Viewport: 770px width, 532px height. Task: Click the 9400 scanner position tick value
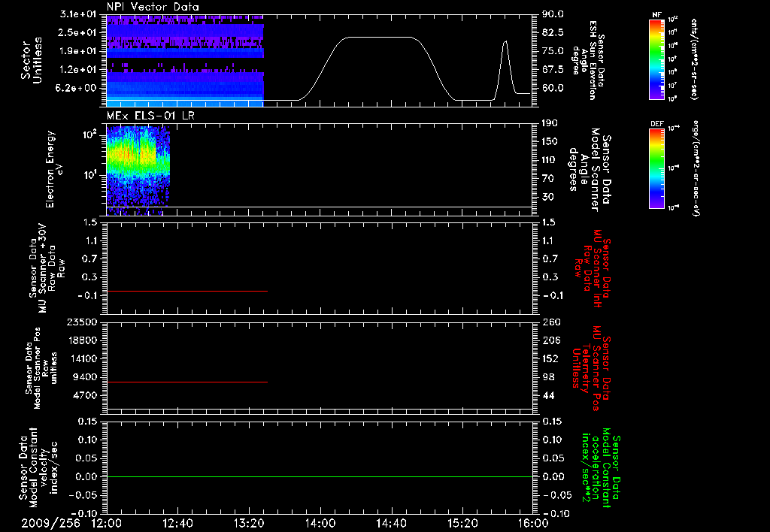tap(85, 377)
